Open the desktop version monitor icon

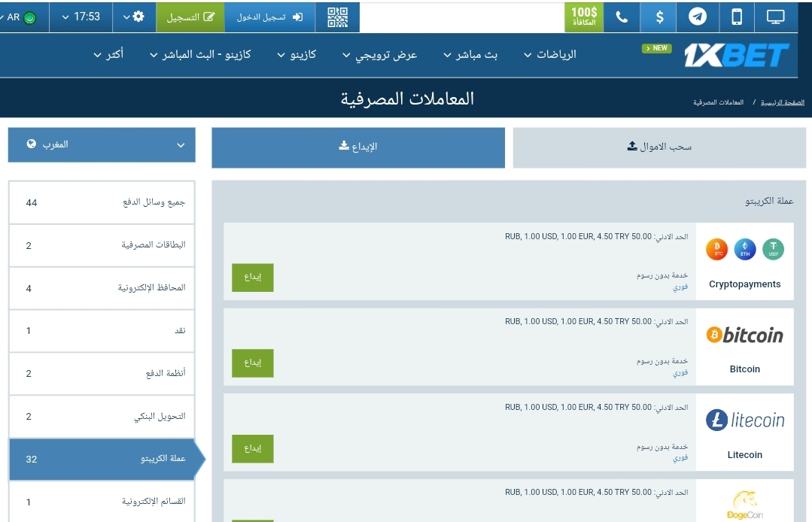[775, 17]
